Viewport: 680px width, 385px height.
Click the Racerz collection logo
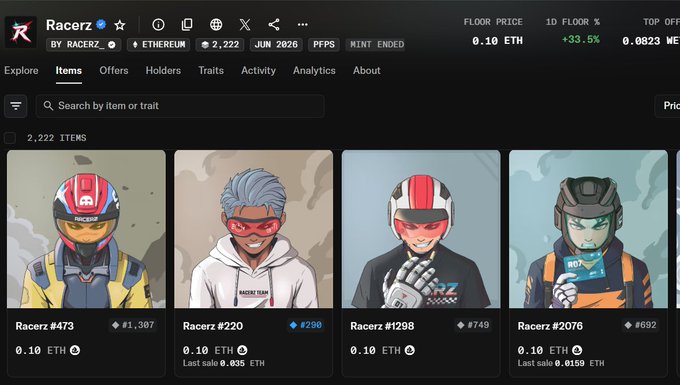coord(20,32)
